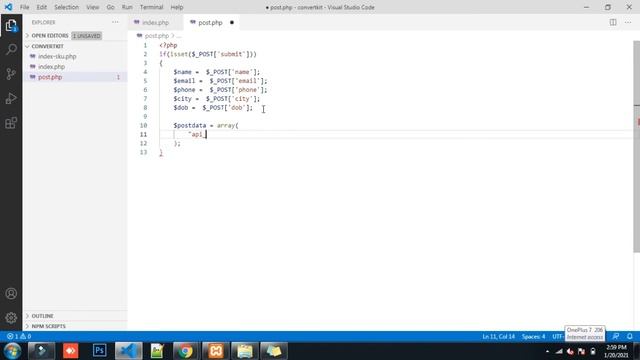Open file explorer folder on taskbar

coord(244,351)
